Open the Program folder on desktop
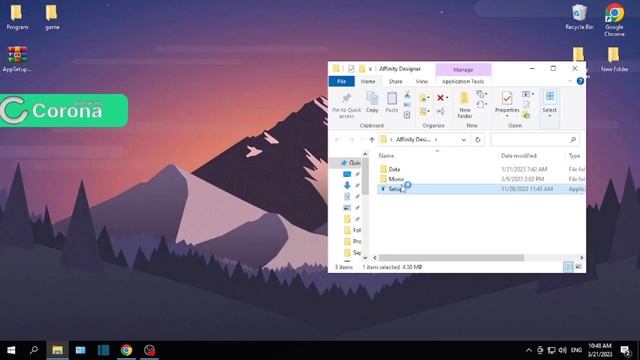This screenshot has width=640, height=360. (x=17, y=17)
